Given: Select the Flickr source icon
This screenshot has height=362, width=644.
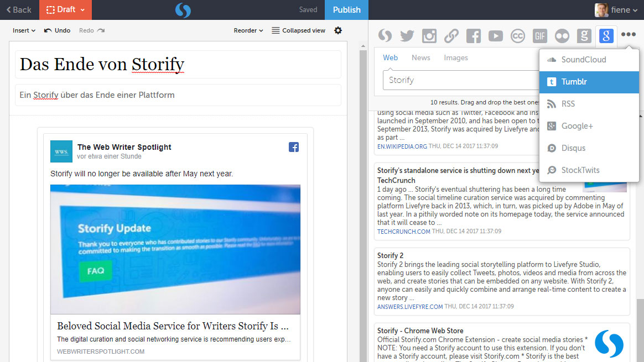Looking at the screenshot, I should point(562,36).
